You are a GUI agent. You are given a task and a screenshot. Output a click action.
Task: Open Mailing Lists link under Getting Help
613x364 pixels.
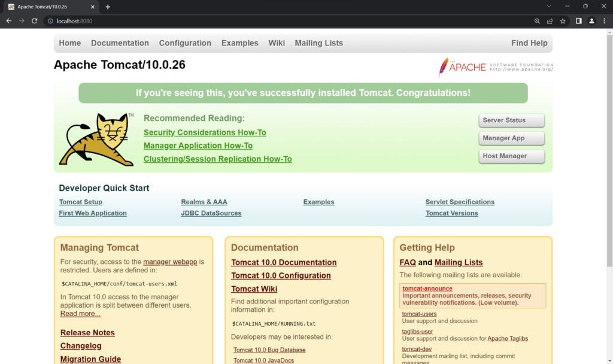tap(459, 262)
